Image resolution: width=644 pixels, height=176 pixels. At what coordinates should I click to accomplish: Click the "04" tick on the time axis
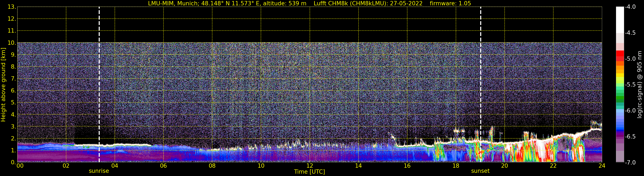click(115, 166)
